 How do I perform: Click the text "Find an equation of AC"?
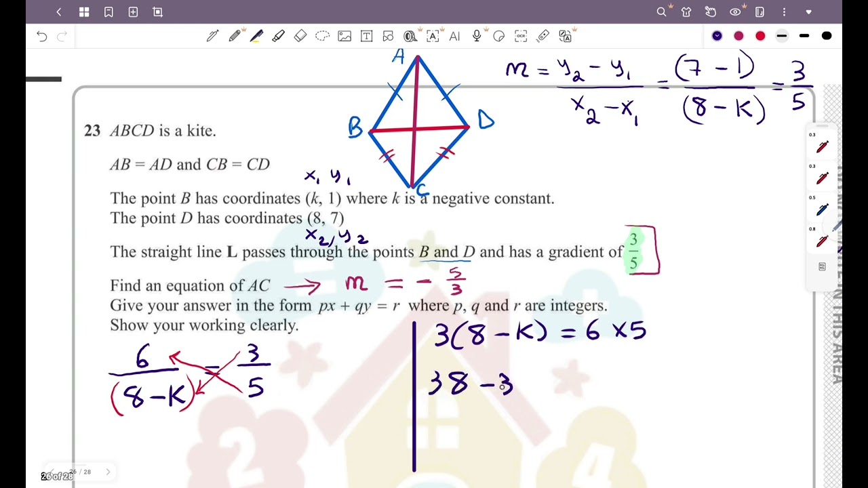[x=190, y=285]
